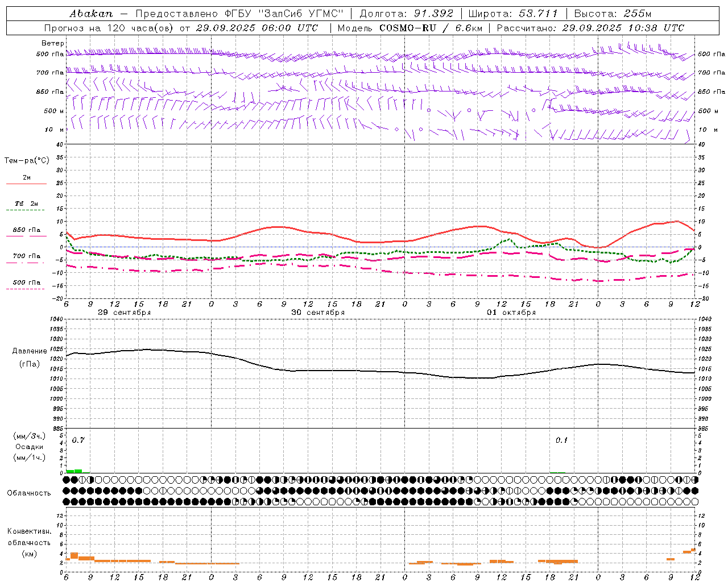Screen dimensions: 728x582
Task: Click the 0.7 precipitation total value
Action: (78, 440)
